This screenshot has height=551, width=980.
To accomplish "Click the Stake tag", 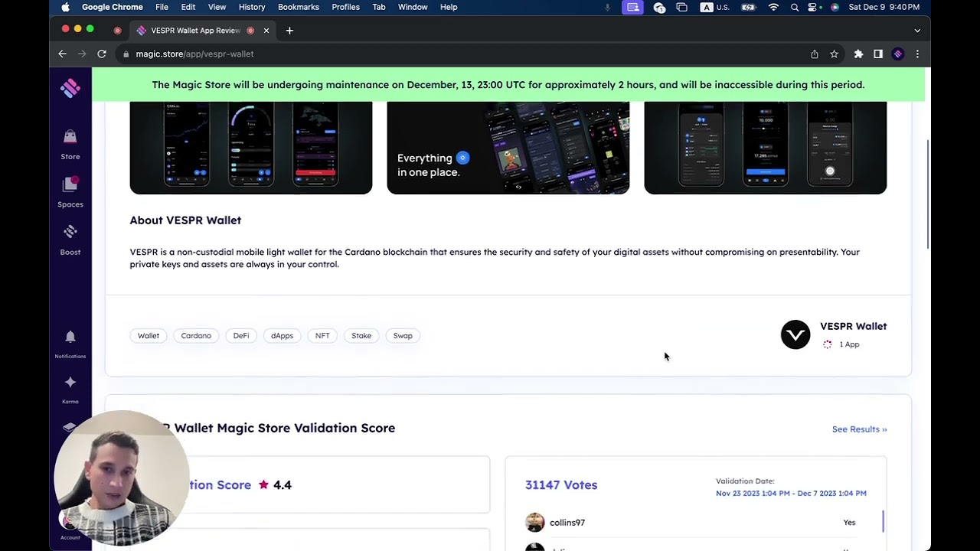I will [361, 335].
